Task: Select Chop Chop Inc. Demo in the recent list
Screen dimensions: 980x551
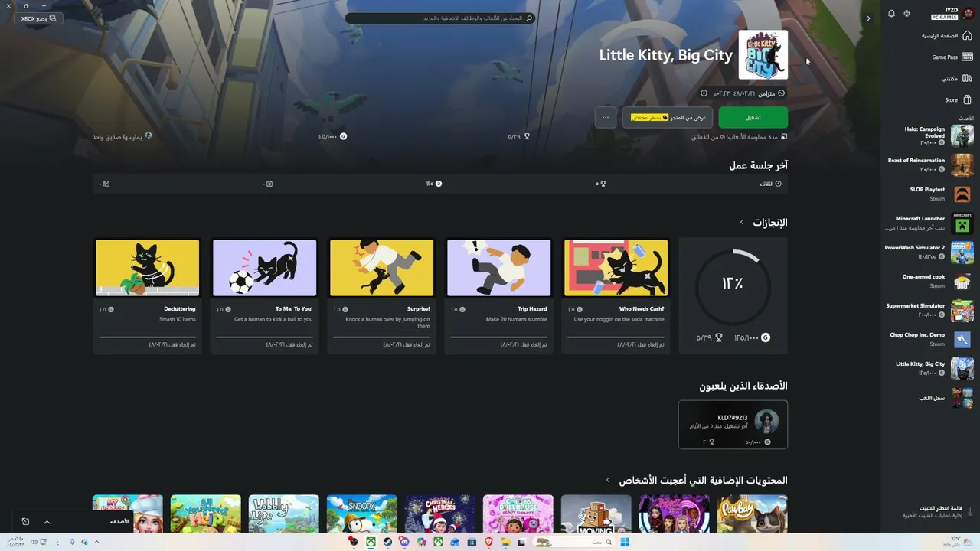Action: pyautogui.click(x=929, y=339)
